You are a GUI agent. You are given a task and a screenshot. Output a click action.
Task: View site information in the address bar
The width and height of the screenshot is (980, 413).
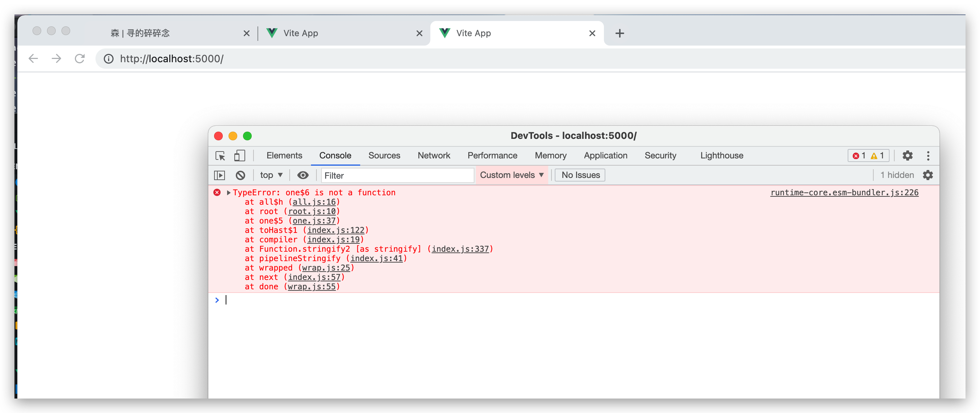click(x=108, y=59)
